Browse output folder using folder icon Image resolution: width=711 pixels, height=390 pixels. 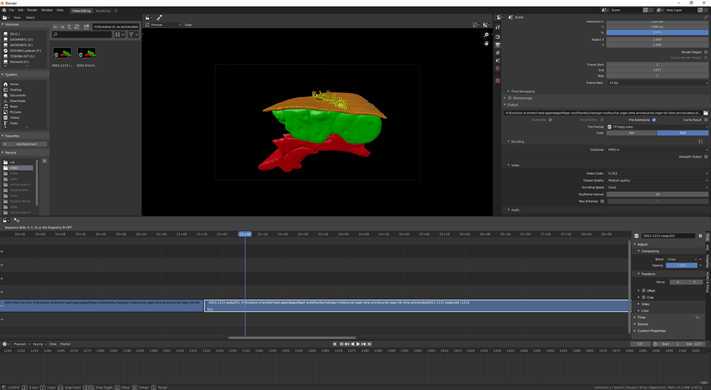point(706,113)
